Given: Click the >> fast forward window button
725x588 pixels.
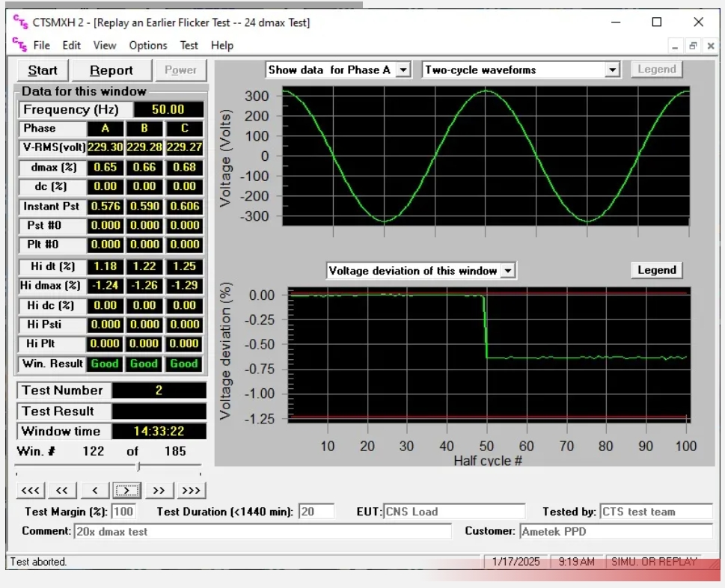Looking at the screenshot, I should [x=159, y=491].
